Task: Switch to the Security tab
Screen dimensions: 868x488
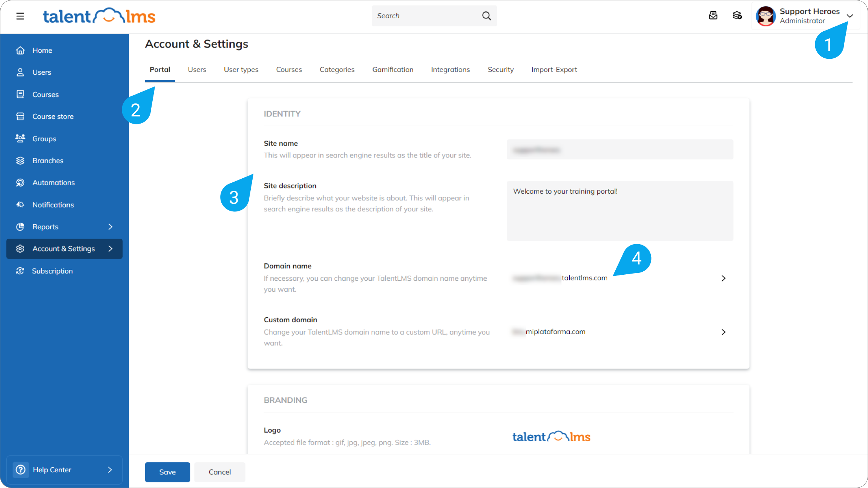Action: [x=500, y=70]
